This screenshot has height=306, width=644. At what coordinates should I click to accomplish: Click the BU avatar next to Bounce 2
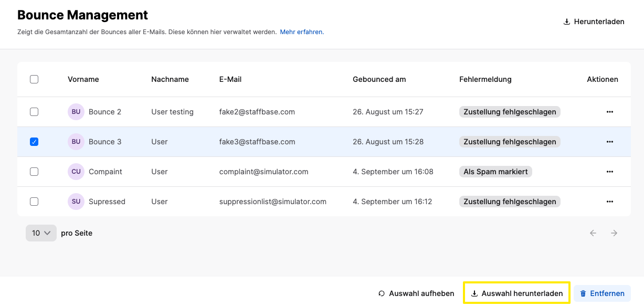(76, 112)
